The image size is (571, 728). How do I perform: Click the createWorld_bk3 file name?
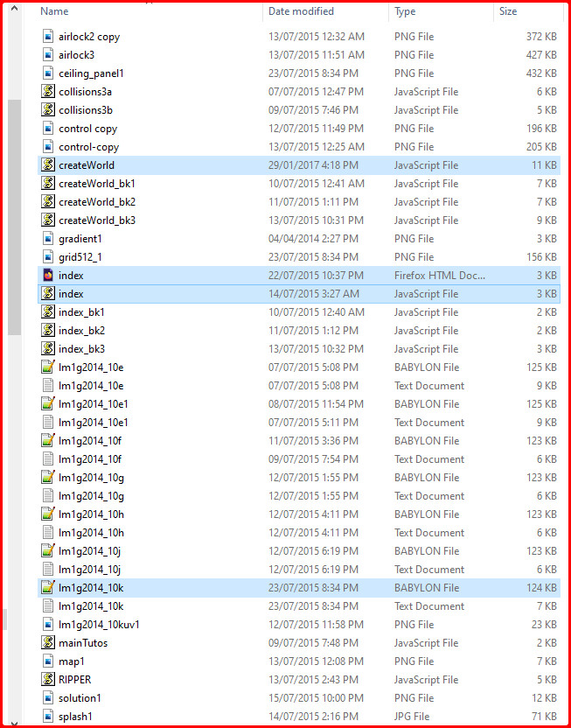click(97, 220)
